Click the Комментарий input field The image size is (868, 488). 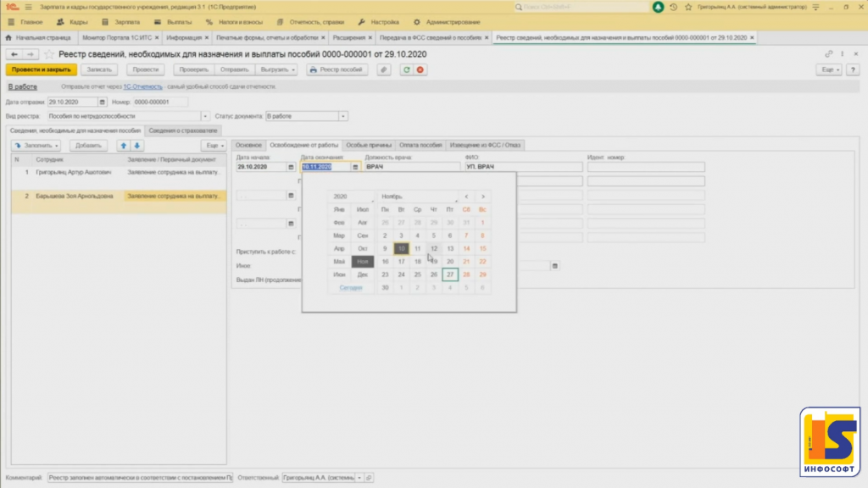pyautogui.click(x=140, y=478)
